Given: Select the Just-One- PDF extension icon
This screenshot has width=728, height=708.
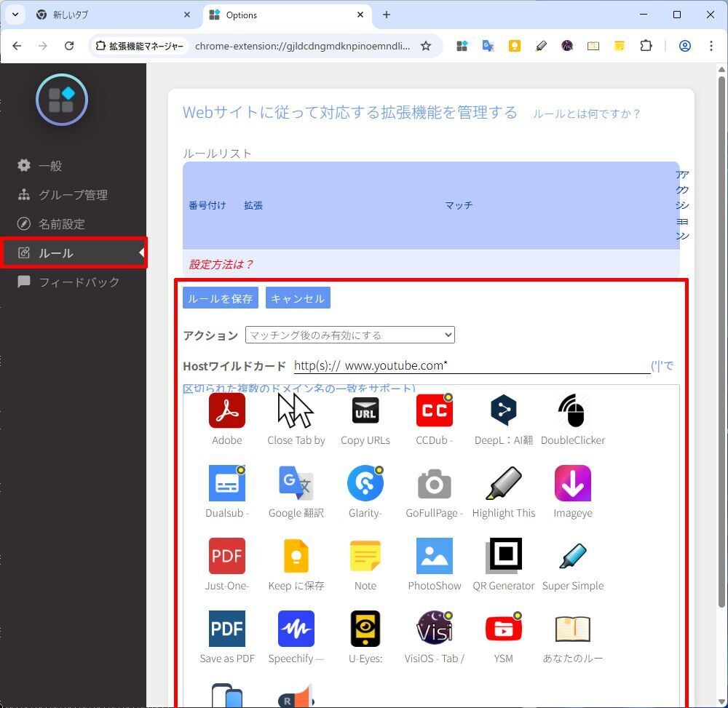Looking at the screenshot, I should (x=226, y=556).
